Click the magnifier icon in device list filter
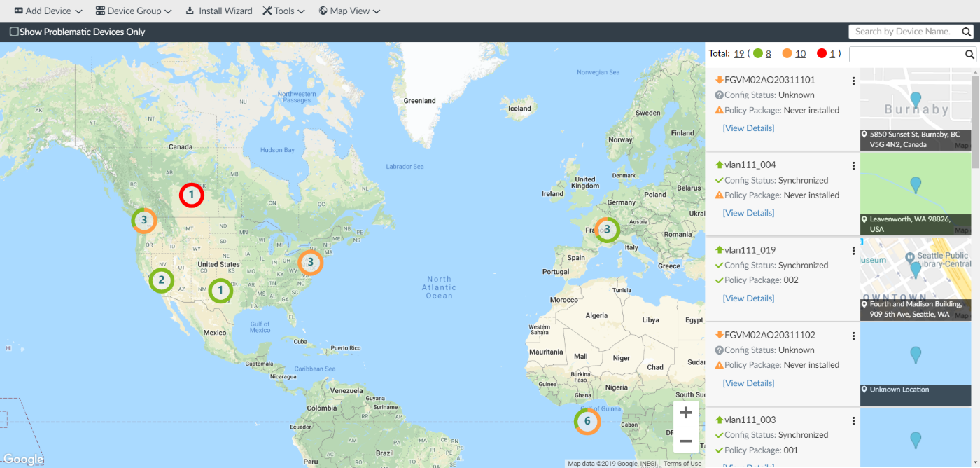Screen dimensions: 980x468 coord(970,54)
